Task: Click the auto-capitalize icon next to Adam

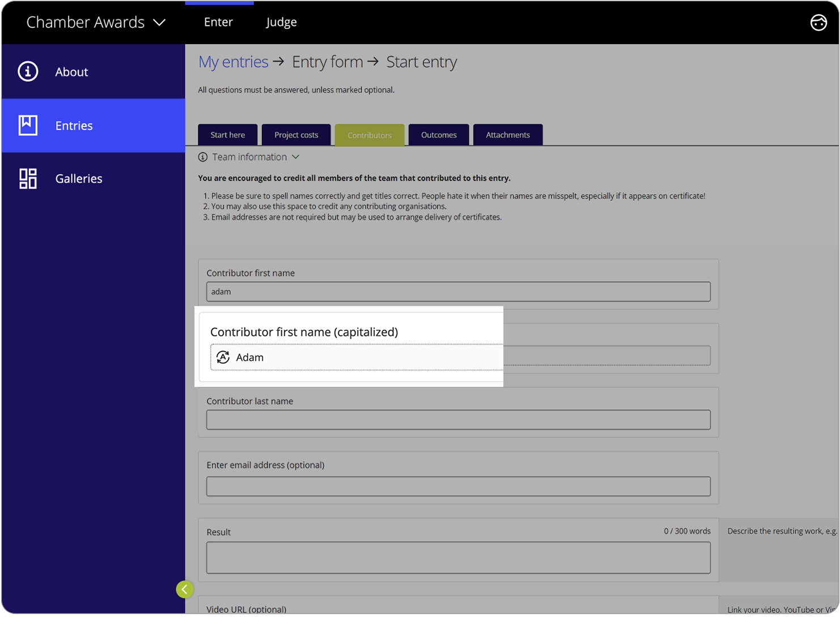Action: [x=223, y=357]
